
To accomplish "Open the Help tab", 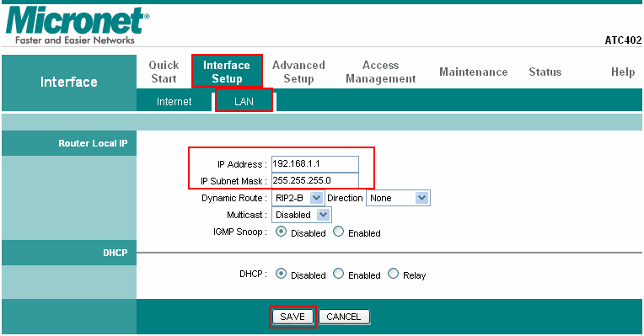I will click(623, 72).
